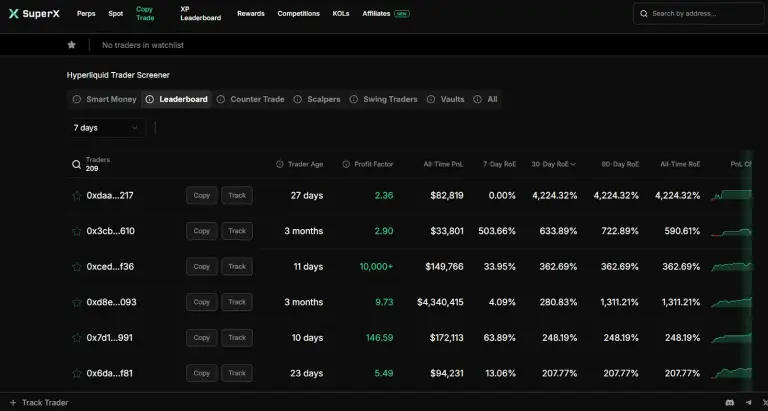Star trader 0x6da...f81
Image resolution: width=768 pixels, height=411 pixels.
tap(77, 374)
